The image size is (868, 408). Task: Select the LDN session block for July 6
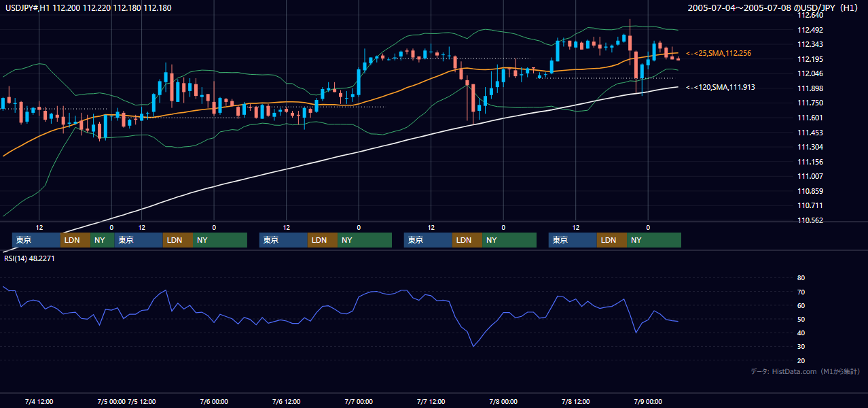coord(323,240)
